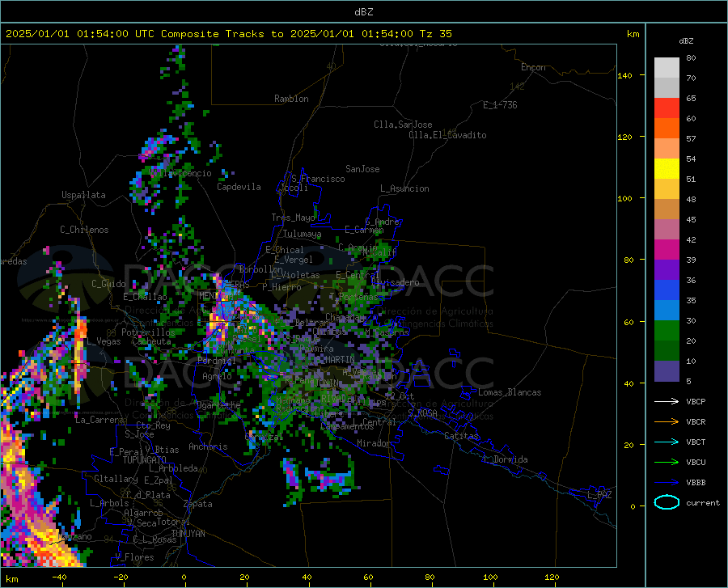The image size is (728, 588).
Task: Click the 'dBZ' title at the top
Action: click(363, 12)
